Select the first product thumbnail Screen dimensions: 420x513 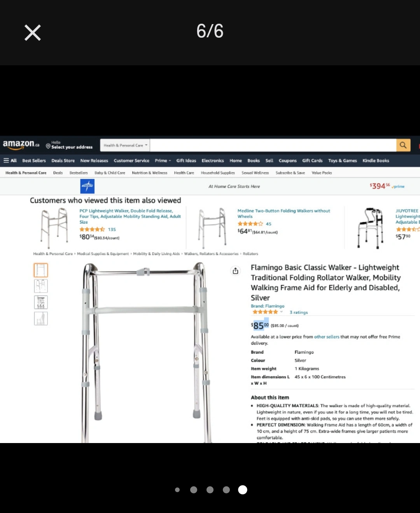(x=41, y=270)
